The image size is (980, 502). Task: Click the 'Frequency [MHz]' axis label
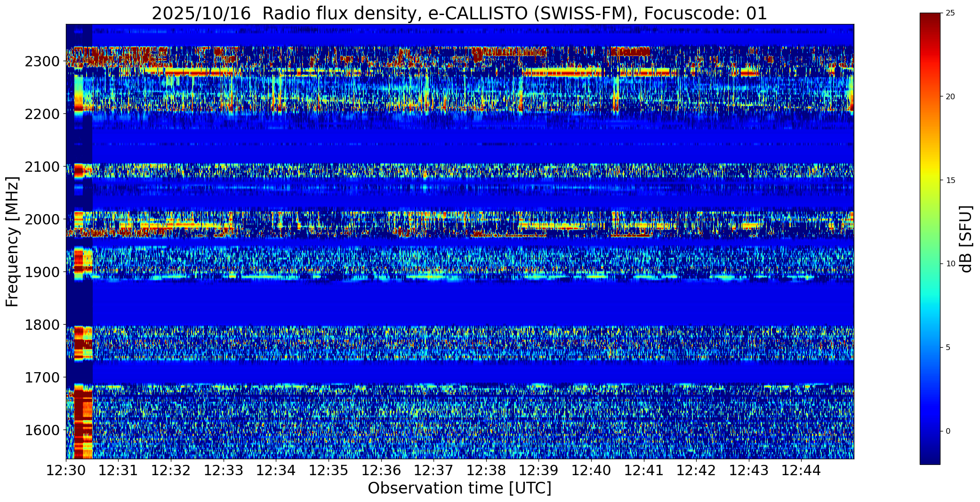tap(13, 242)
